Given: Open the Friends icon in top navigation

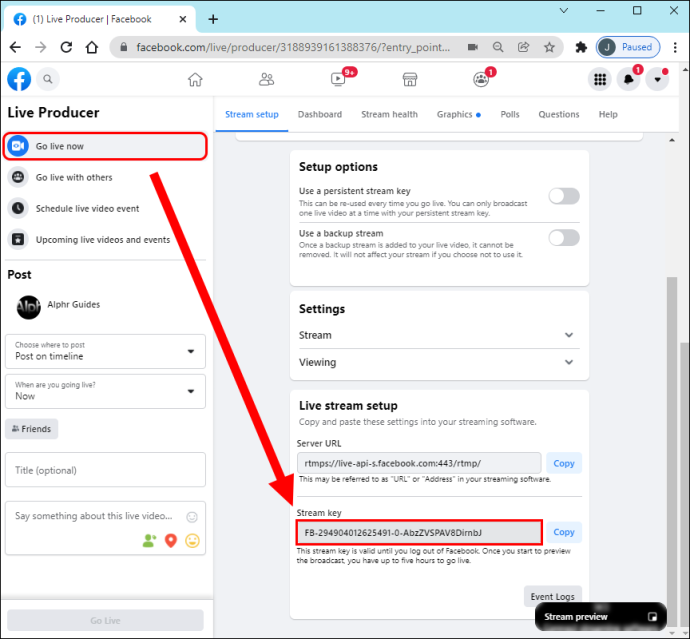Looking at the screenshot, I should tap(266, 80).
